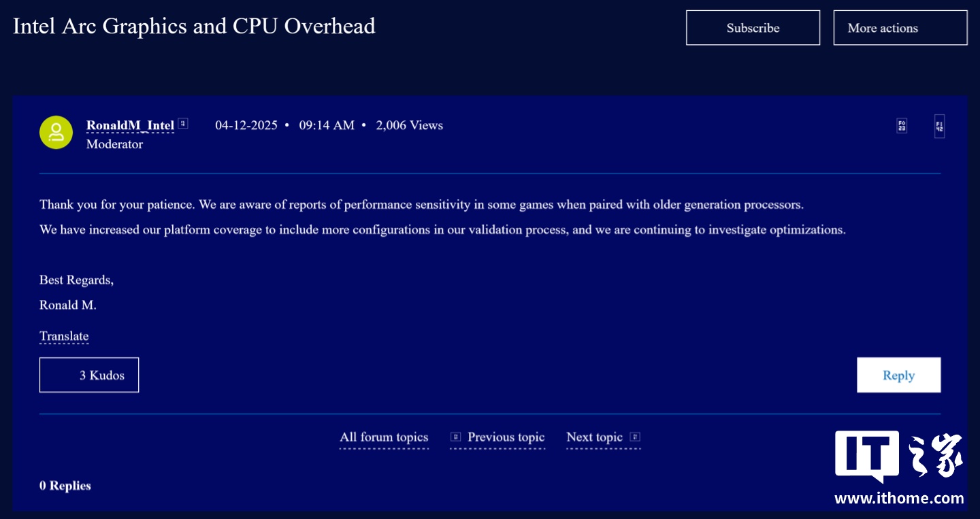Image resolution: width=980 pixels, height=519 pixels.
Task: Navigate to the Previous topic
Action: (x=506, y=437)
